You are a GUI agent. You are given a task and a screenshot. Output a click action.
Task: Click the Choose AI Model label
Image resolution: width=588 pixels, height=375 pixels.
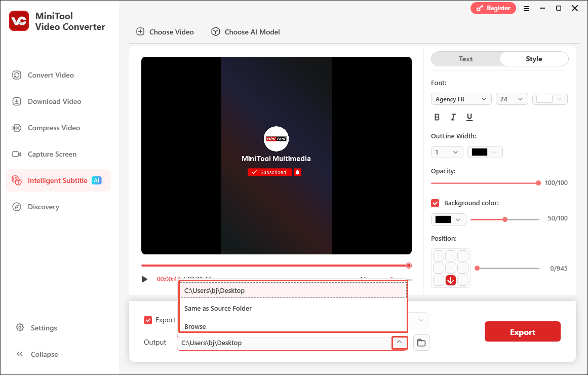[252, 32]
